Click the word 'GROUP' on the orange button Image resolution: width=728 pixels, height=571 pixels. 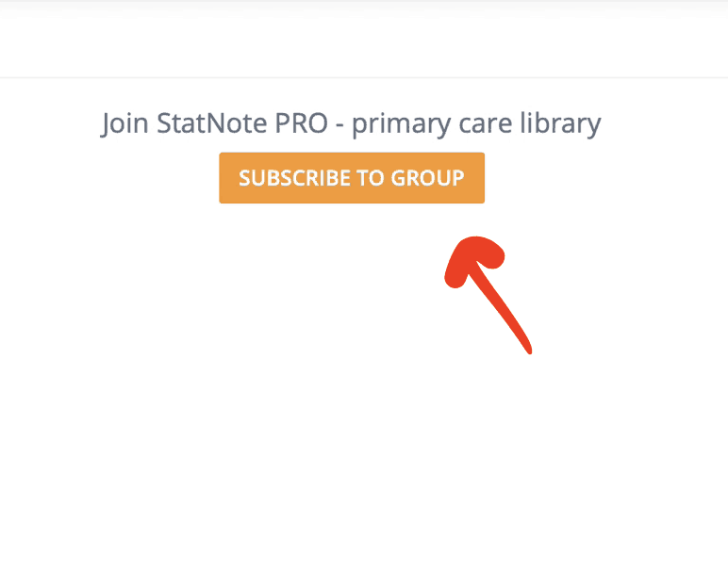click(427, 178)
